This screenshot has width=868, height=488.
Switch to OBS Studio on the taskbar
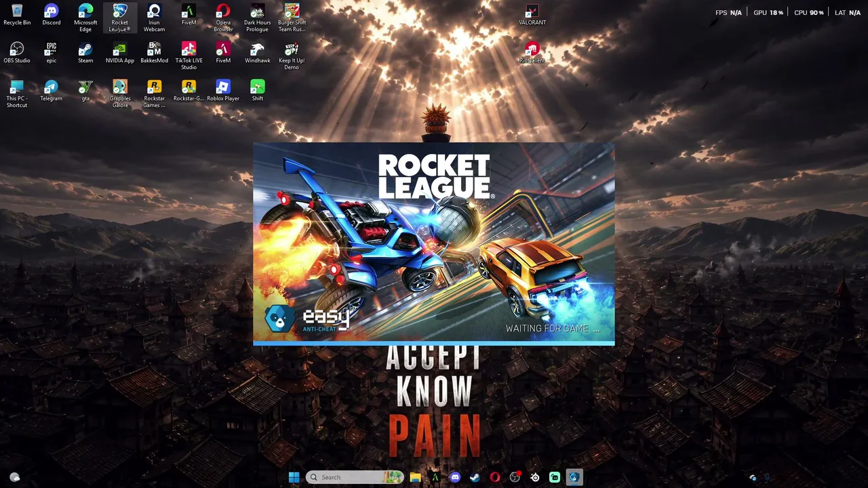click(515, 477)
